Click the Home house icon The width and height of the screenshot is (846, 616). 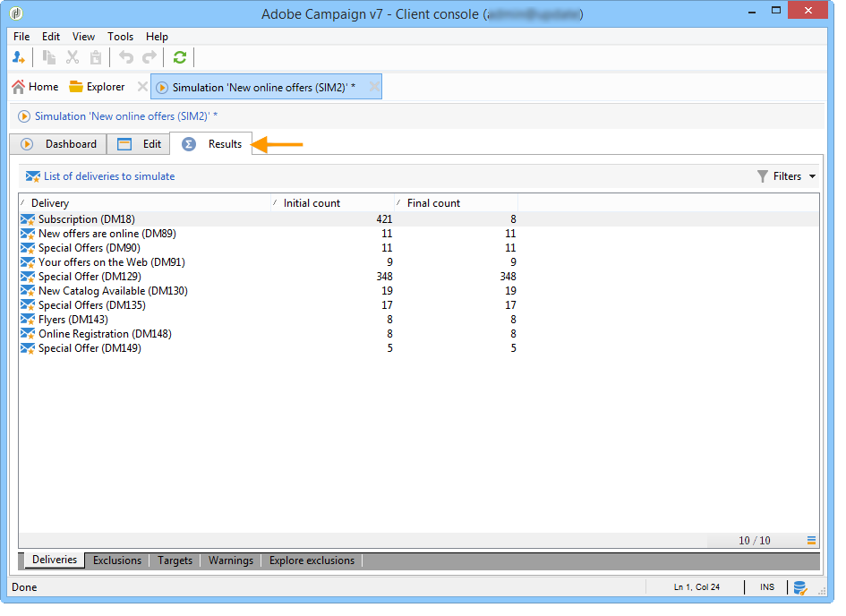coord(18,88)
